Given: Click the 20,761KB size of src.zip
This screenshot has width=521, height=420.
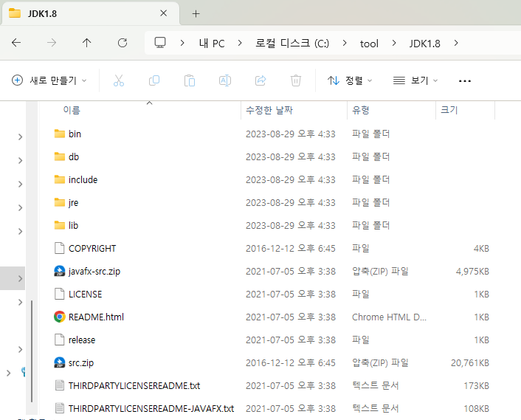Looking at the screenshot, I should pyautogui.click(x=470, y=363).
